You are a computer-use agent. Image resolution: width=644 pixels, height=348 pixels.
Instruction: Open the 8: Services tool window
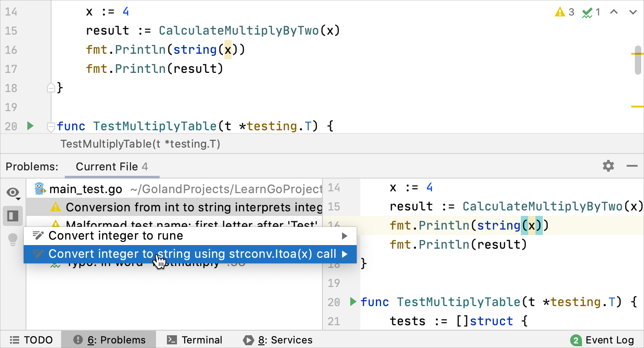(x=278, y=340)
